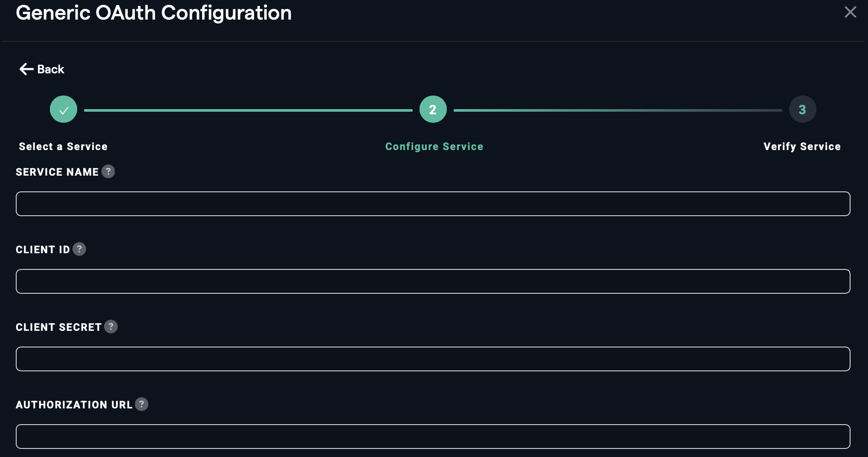The image size is (868, 457).
Task: Focus the Service Name input field
Action: 433,204
